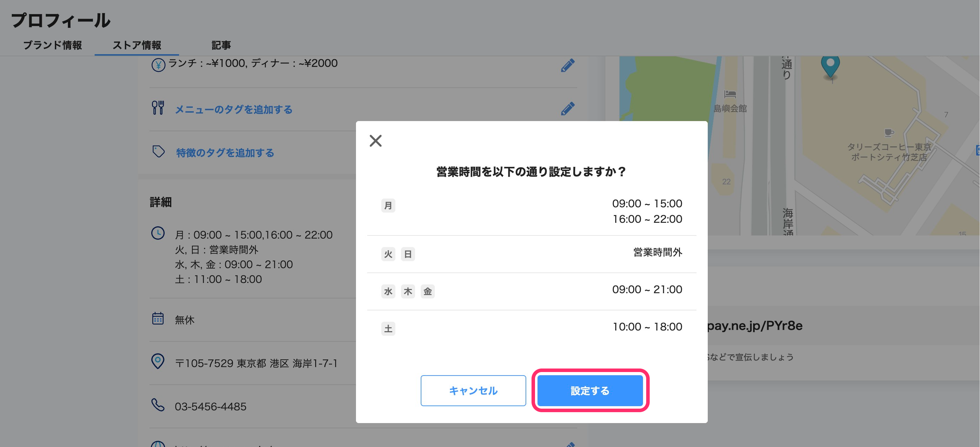
Task: Click the pencil icon beside lunch price
Action: coord(567,65)
